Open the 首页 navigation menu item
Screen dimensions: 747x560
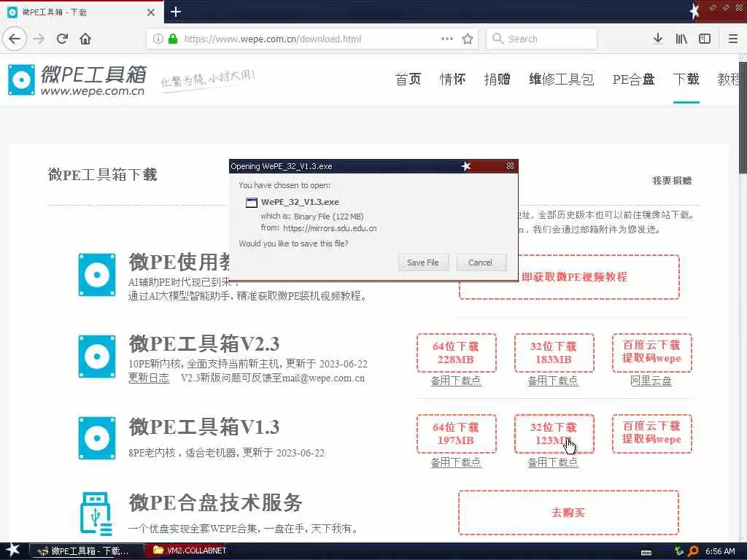point(409,79)
